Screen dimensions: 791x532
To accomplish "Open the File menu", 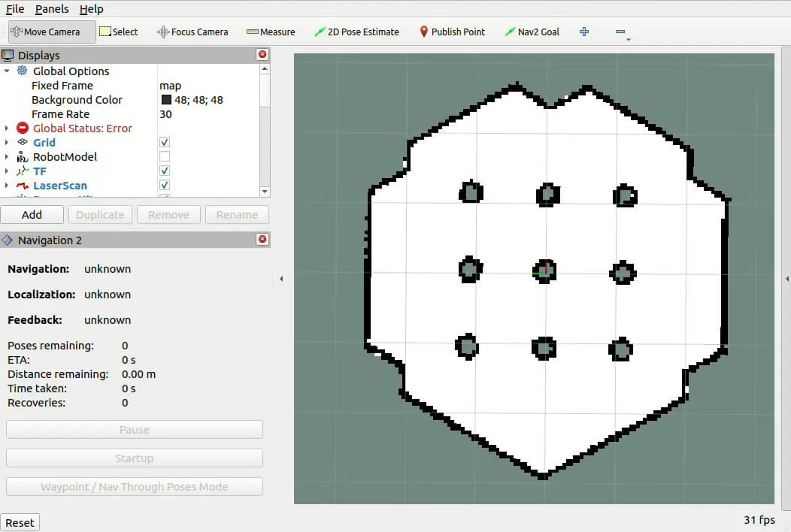I will (15, 9).
